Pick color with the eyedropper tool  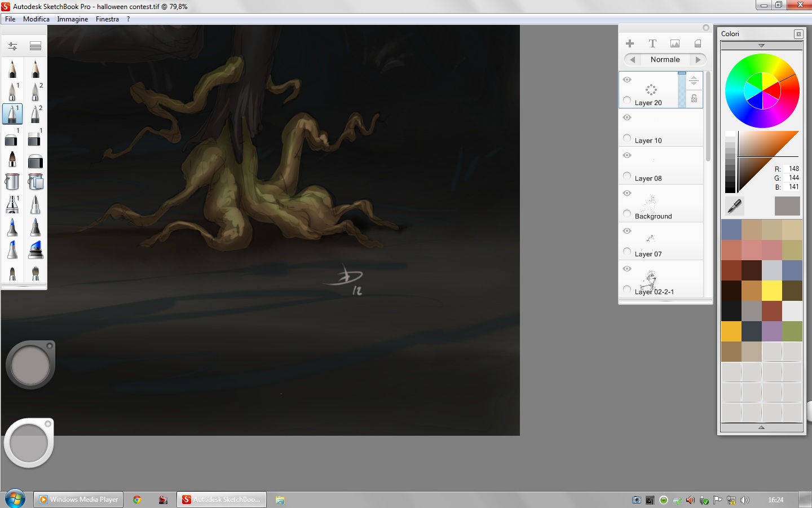coord(734,206)
